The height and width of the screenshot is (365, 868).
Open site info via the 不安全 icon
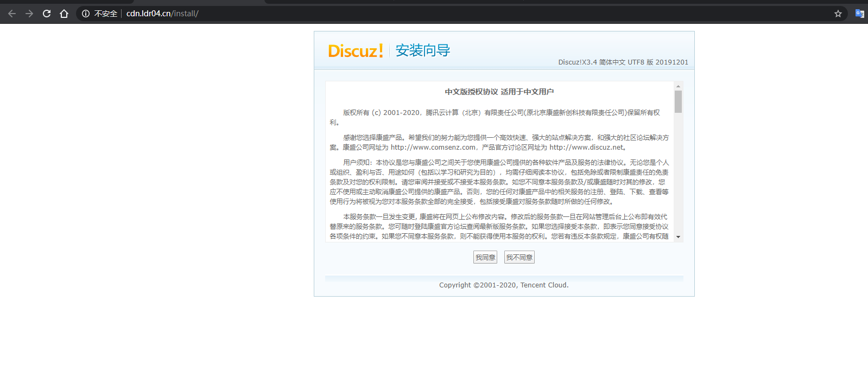(x=86, y=14)
